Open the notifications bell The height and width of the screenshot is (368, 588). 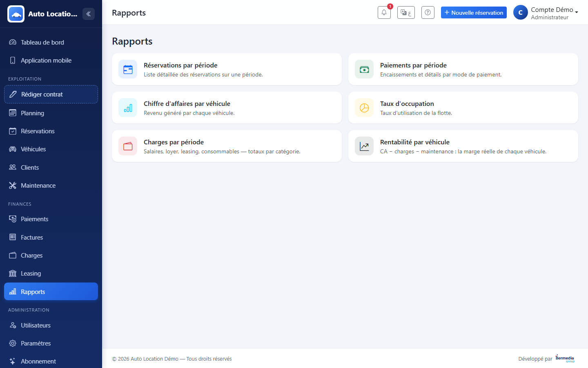[x=384, y=13]
